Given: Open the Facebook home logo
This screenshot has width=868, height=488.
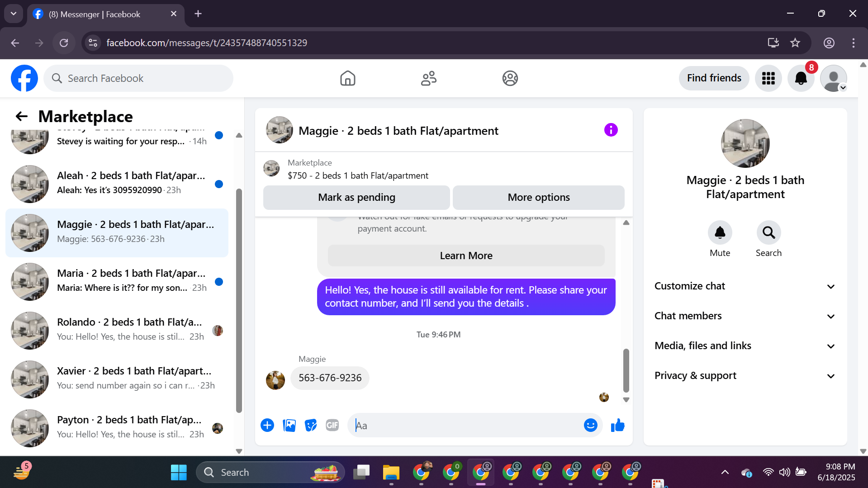Looking at the screenshot, I should (x=24, y=78).
